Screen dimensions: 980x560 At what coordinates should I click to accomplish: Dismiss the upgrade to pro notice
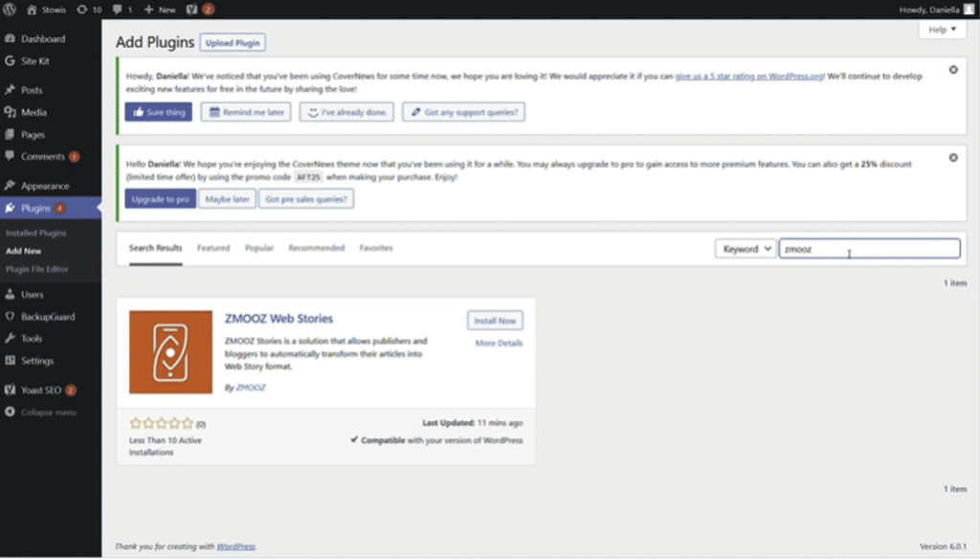tap(953, 158)
